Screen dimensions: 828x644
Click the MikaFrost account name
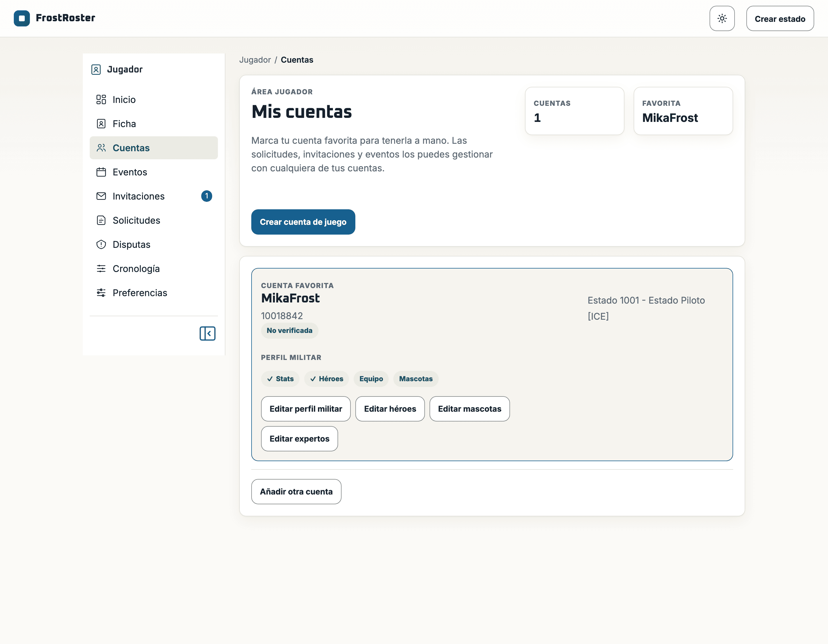pyautogui.click(x=290, y=298)
